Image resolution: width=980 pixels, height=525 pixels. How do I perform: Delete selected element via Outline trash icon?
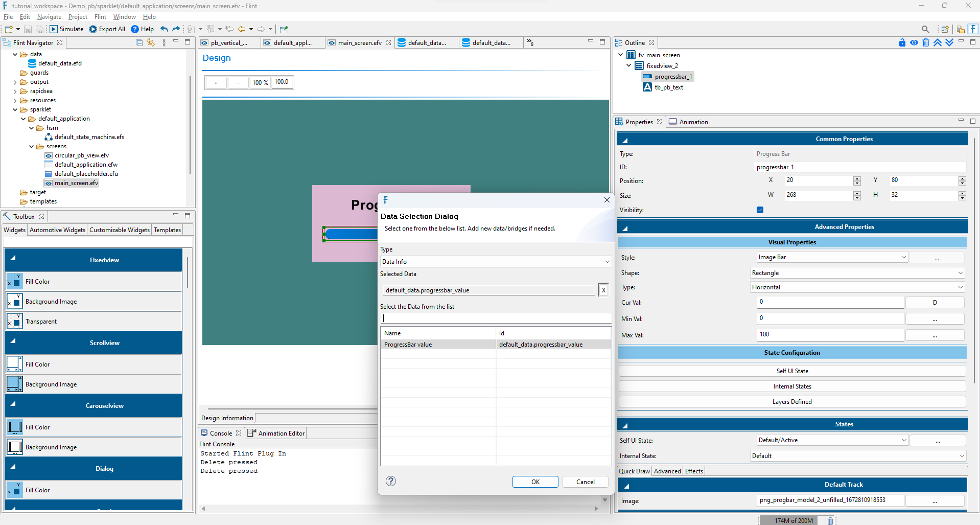coord(926,42)
